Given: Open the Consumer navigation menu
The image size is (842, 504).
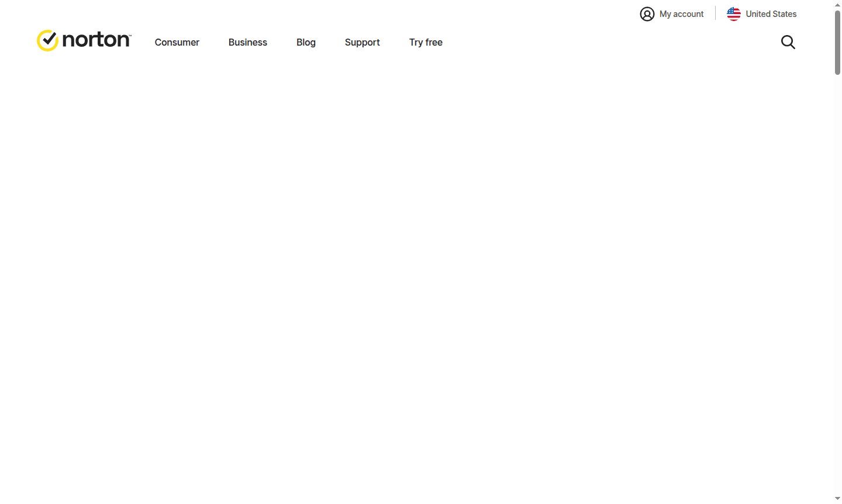Looking at the screenshot, I should tap(177, 42).
